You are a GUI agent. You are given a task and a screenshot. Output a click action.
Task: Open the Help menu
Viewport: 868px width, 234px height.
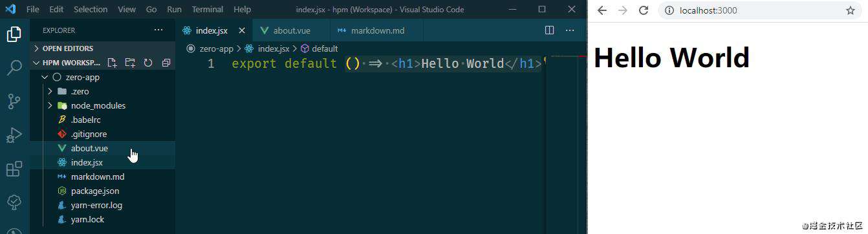tap(242, 10)
